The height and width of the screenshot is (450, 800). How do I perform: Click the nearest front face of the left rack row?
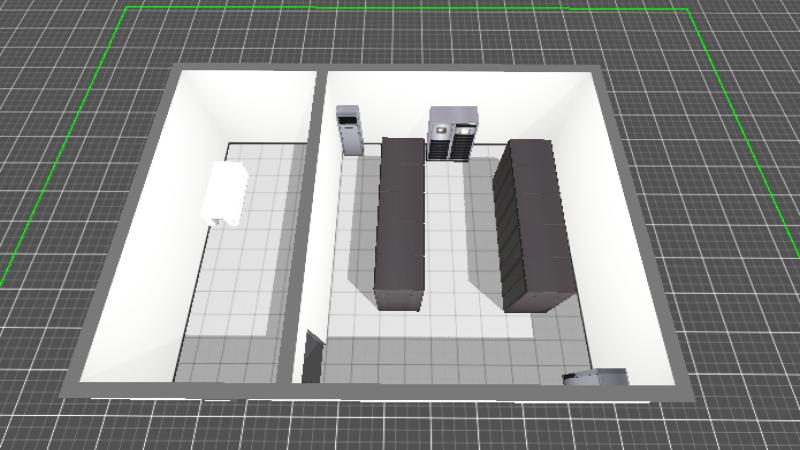tap(399, 298)
